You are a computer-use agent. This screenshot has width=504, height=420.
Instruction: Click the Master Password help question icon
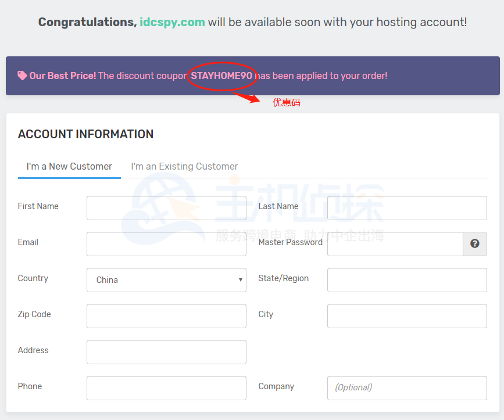pyautogui.click(x=475, y=244)
